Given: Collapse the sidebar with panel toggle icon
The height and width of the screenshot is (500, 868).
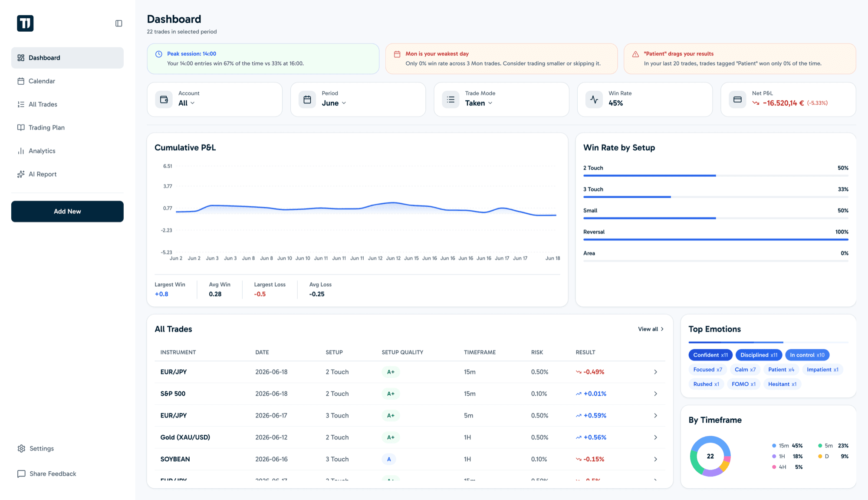Looking at the screenshot, I should click(118, 23).
